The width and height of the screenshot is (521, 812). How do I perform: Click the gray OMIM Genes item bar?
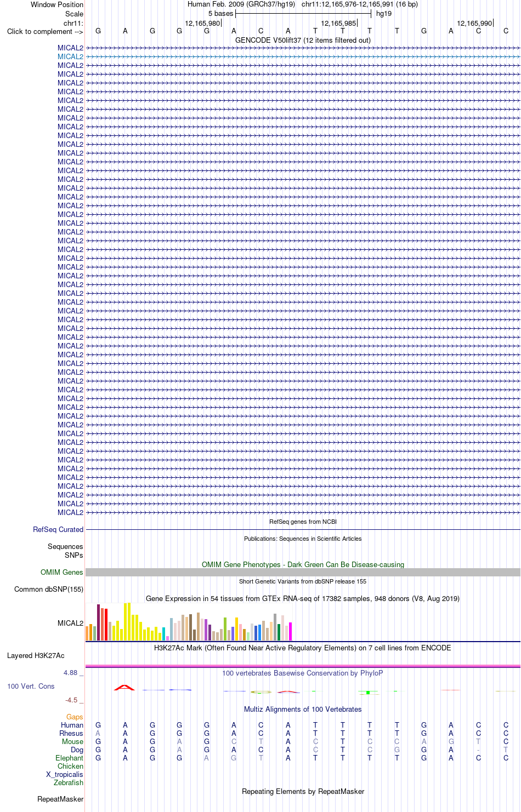pyautogui.click(x=303, y=572)
